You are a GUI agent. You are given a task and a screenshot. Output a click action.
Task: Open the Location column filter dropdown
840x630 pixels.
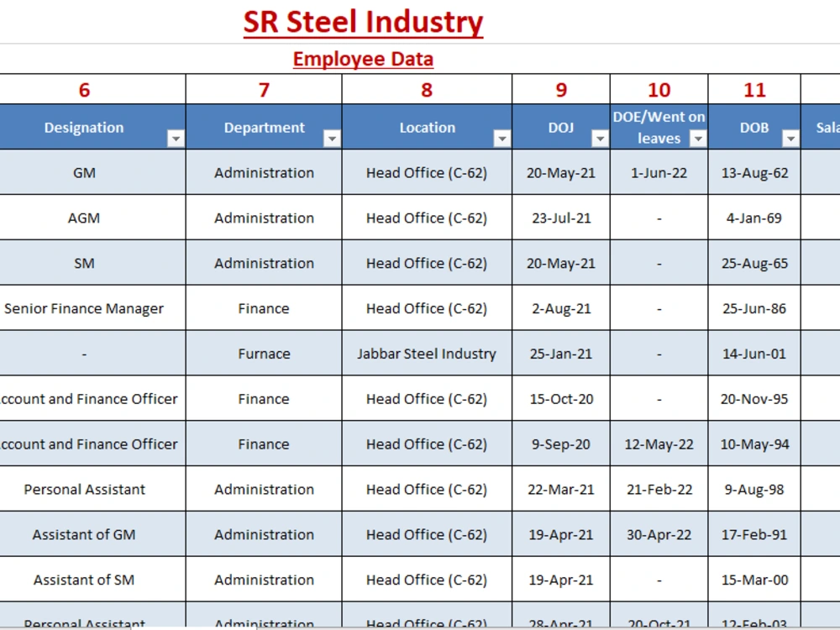tap(502, 139)
